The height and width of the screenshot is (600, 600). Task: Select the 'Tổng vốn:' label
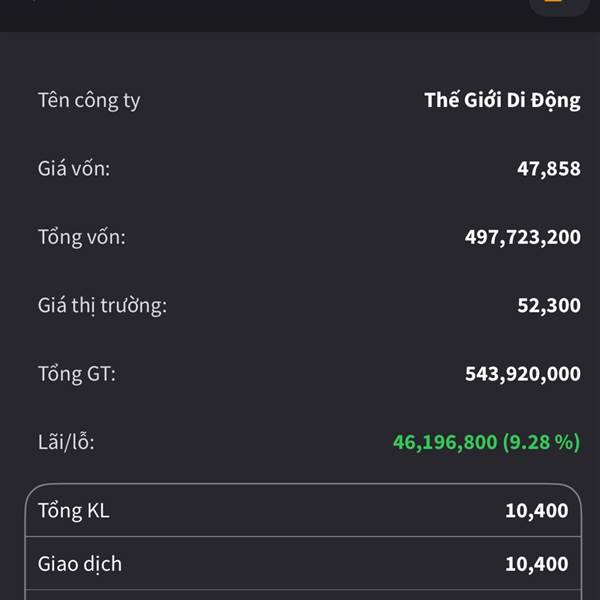click(x=82, y=237)
